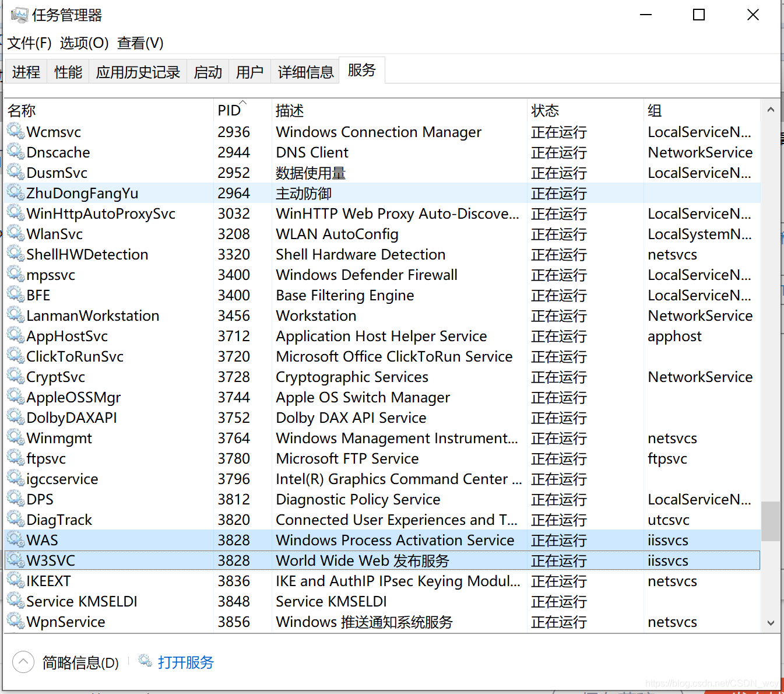Screen dimensions: 784x694
Task: Switch to the 启动 tab
Action: 208,72
